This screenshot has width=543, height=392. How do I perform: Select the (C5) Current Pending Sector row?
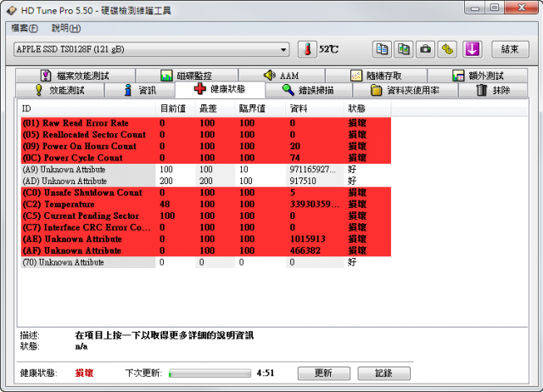tap(205, 216)
